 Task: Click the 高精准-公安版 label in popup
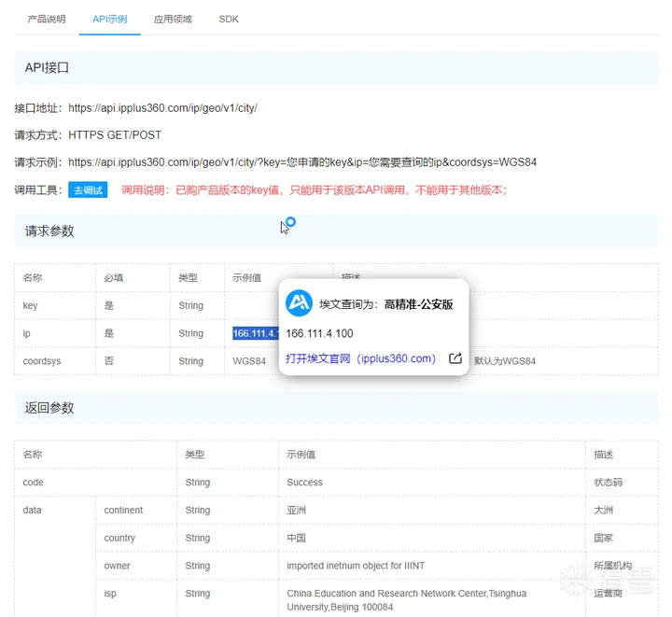coord(419,304)
